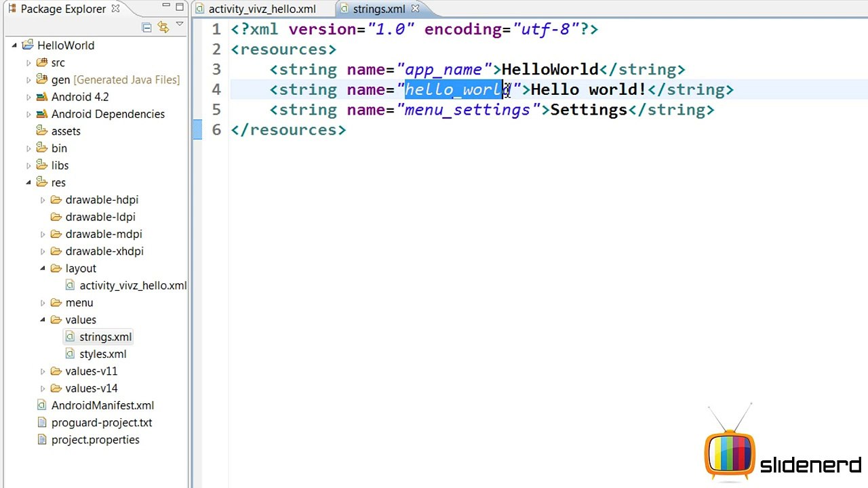Select project.properties file
The width and height of the screenshot is (868, 488).
95,440
